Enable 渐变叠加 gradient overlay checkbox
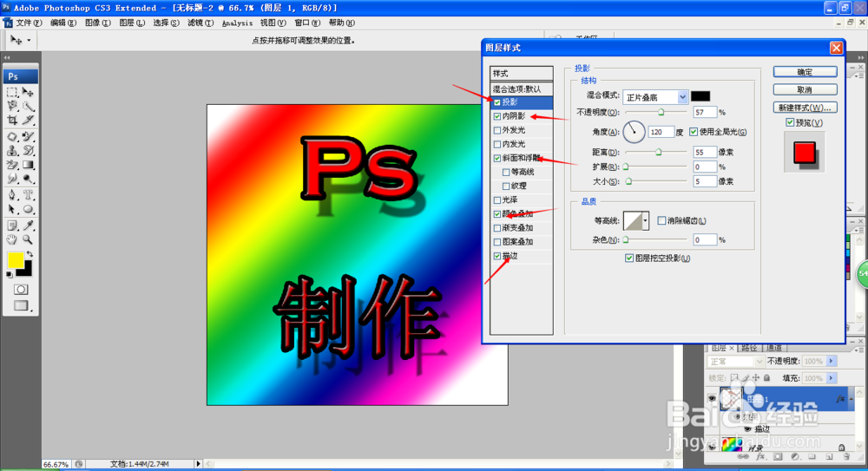Viewport: 868px width, 471px height. coord(497,228)
